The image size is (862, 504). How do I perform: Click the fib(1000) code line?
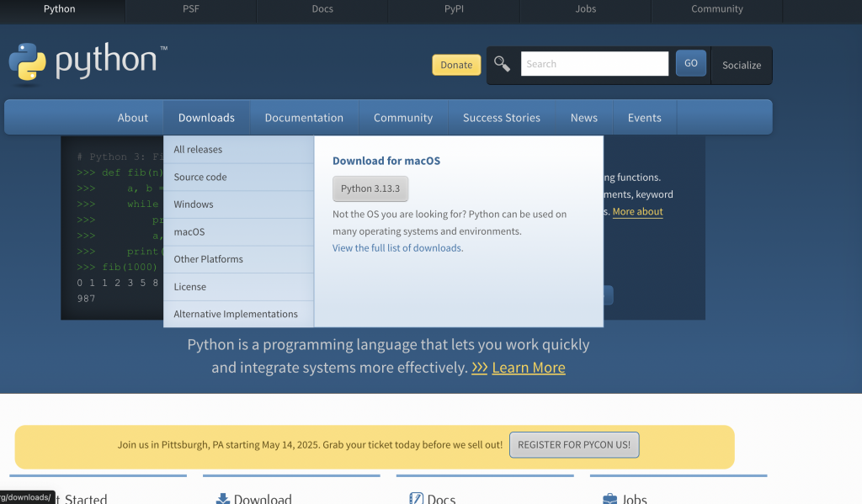[x=117, y=267]
